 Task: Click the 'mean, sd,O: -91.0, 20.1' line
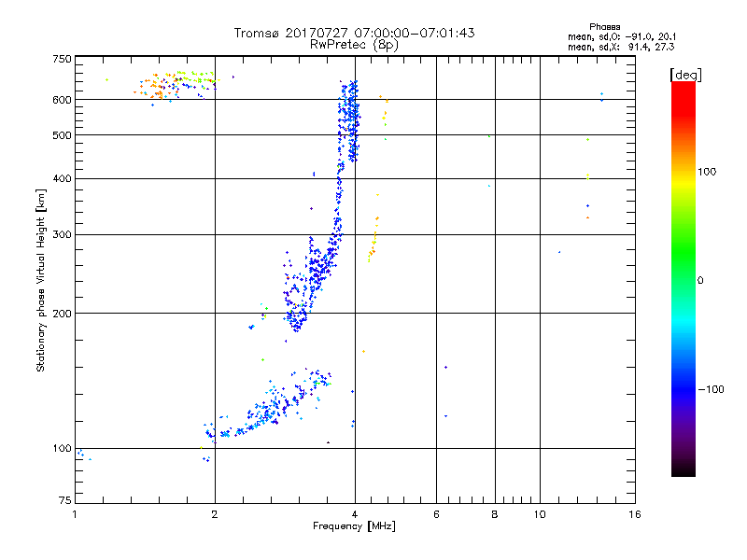coord(622,36)
